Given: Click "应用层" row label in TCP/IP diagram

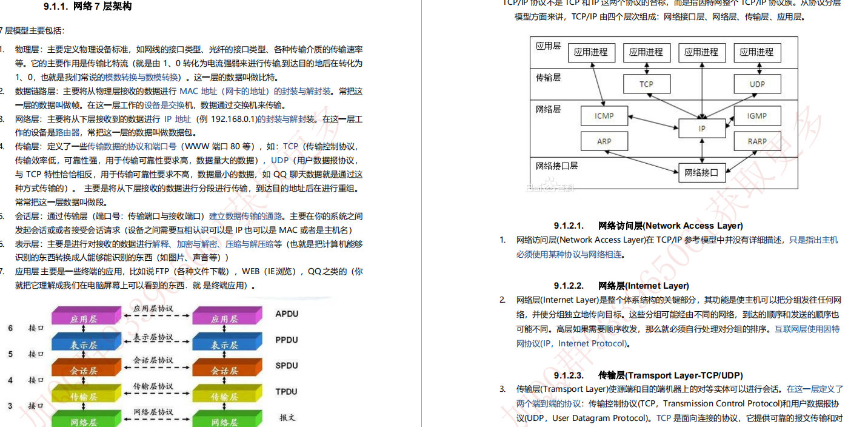Looking at the screenshot, I should click(x=548, y=46).
